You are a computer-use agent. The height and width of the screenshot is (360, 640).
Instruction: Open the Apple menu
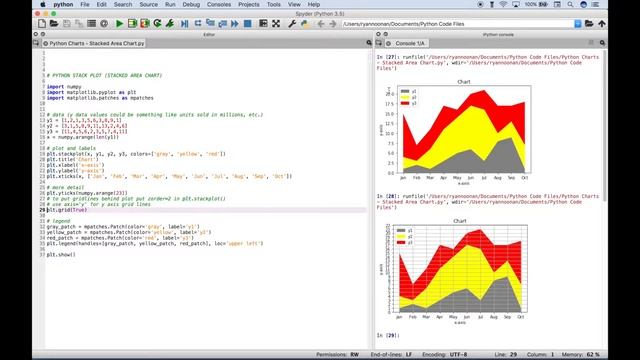pyautogui.click(x=43, y=4)
